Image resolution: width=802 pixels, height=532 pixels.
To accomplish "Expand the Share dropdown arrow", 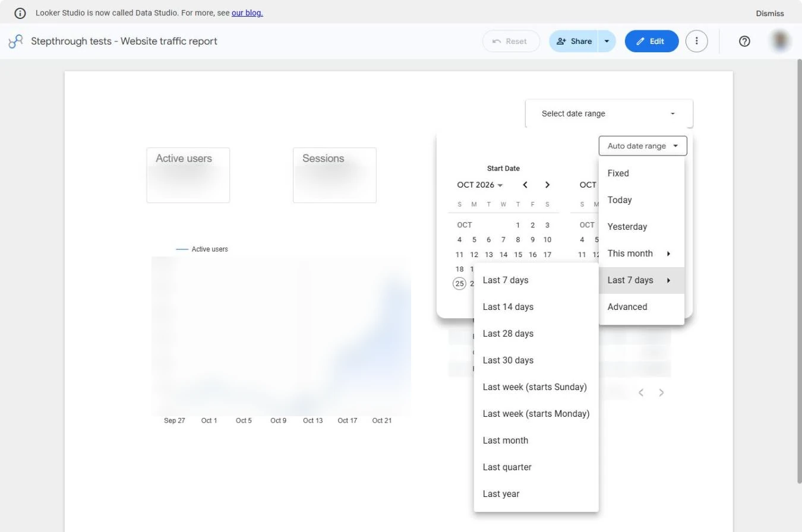I will coord(607,41).
